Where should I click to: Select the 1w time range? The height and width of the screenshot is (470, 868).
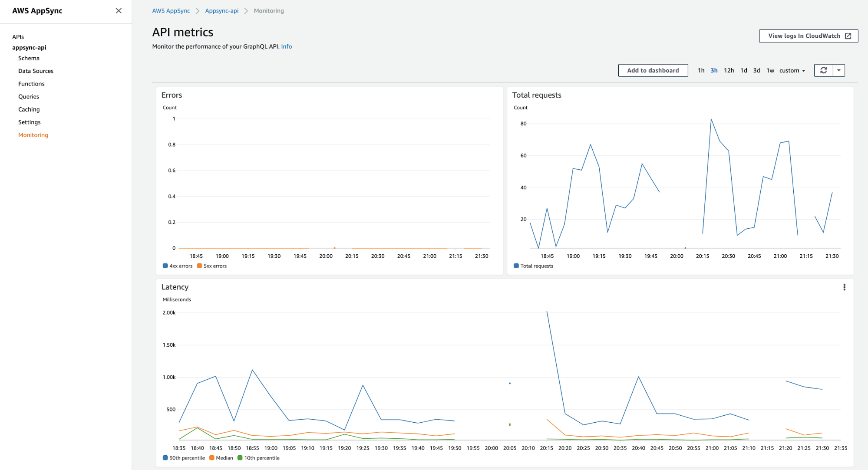pyautogui.click(x=770, y=70)
